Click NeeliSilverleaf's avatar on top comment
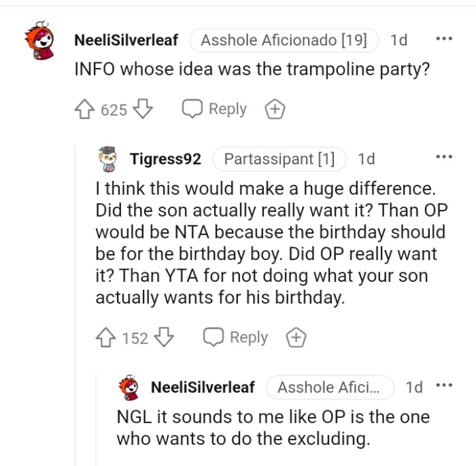 (39, 40)
